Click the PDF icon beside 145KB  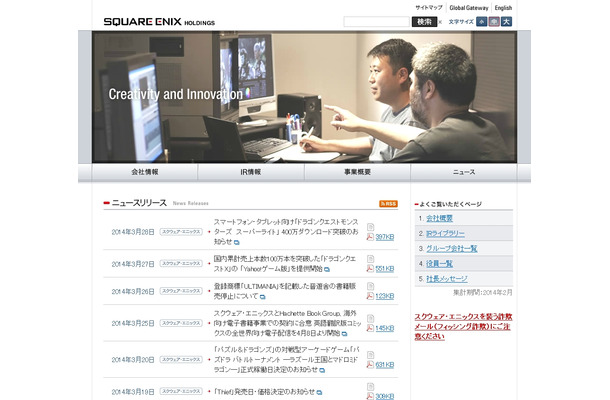pos(370,328)
